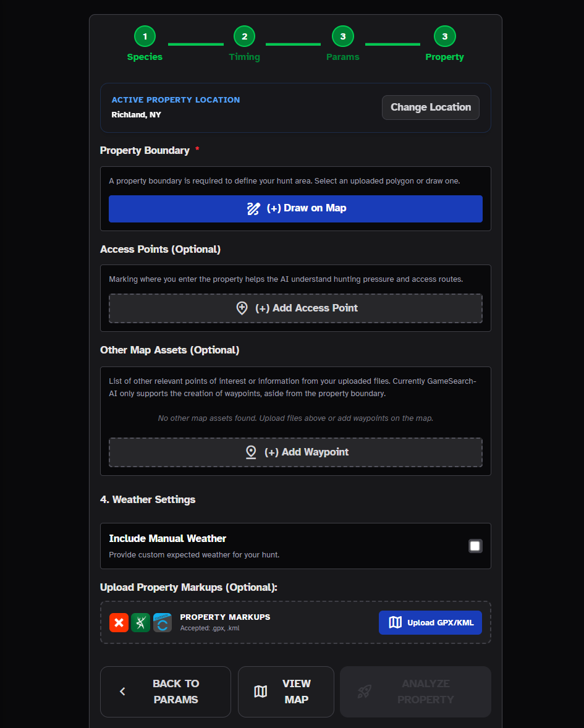Click the red X app icon in Property Markups
Viewport: 584px width, 728px height.
[119, 622]
